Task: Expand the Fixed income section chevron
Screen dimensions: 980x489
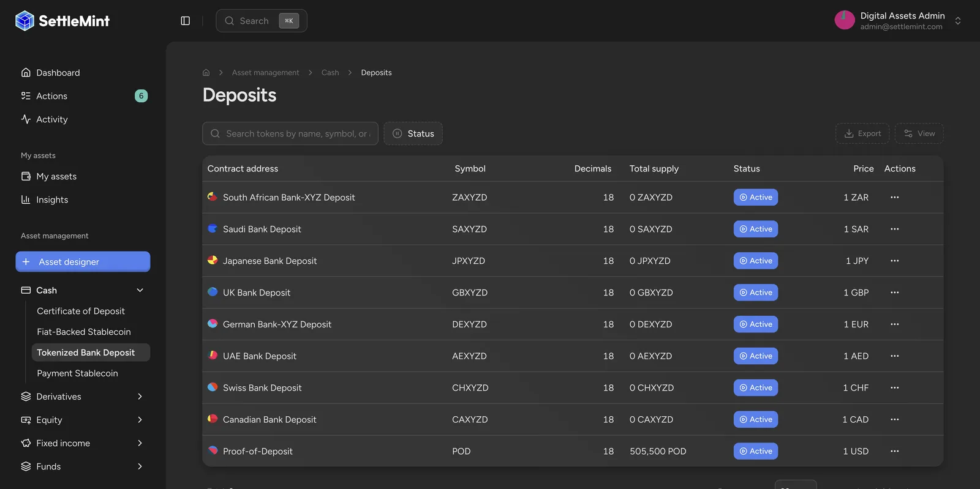Action: click(x=140, y=443)
